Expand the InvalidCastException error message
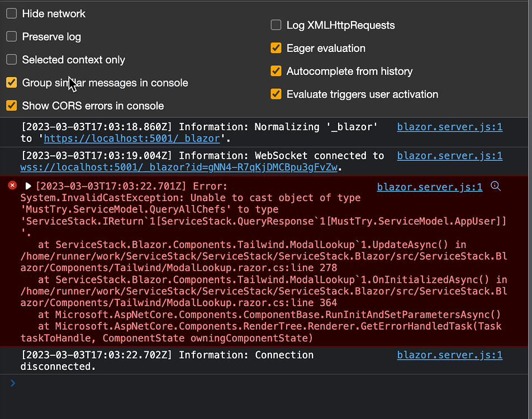Viewport: 532px width, 419px height. pyautogui.click(x=28, y=186)
